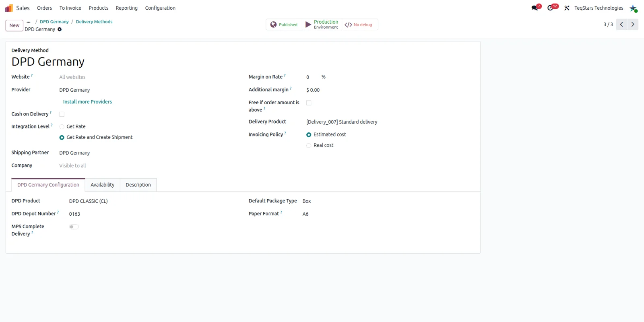The width and height of the screenshot is (644, 322).
Task: Open the activities clock icon
Action: tap(551, 8)
